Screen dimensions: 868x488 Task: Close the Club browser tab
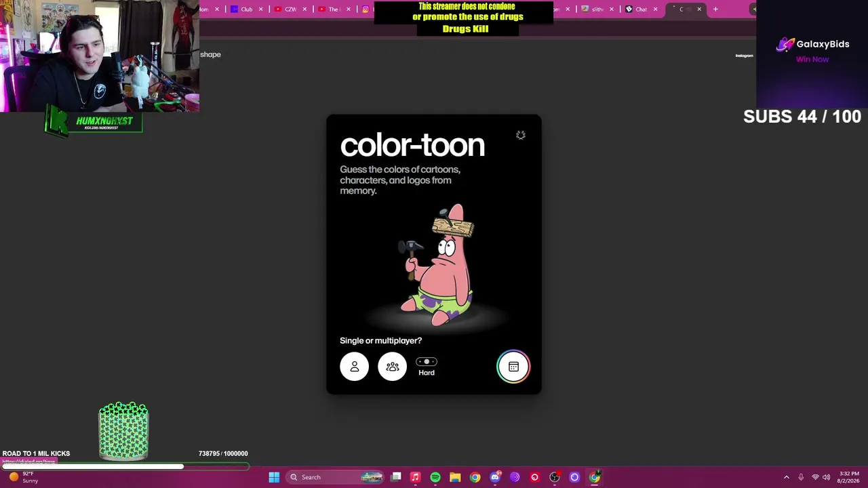(260, 9)
